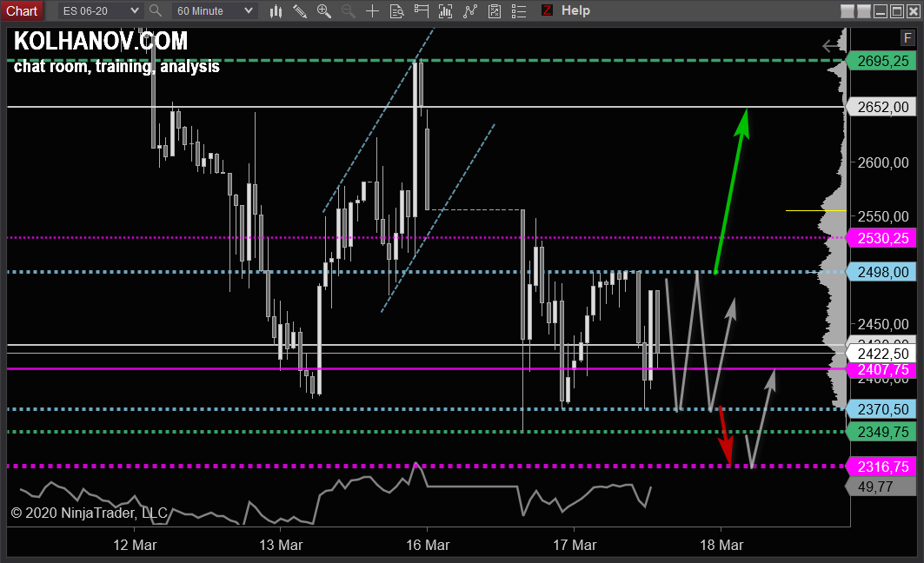Open the Help menu

[575, 10]
